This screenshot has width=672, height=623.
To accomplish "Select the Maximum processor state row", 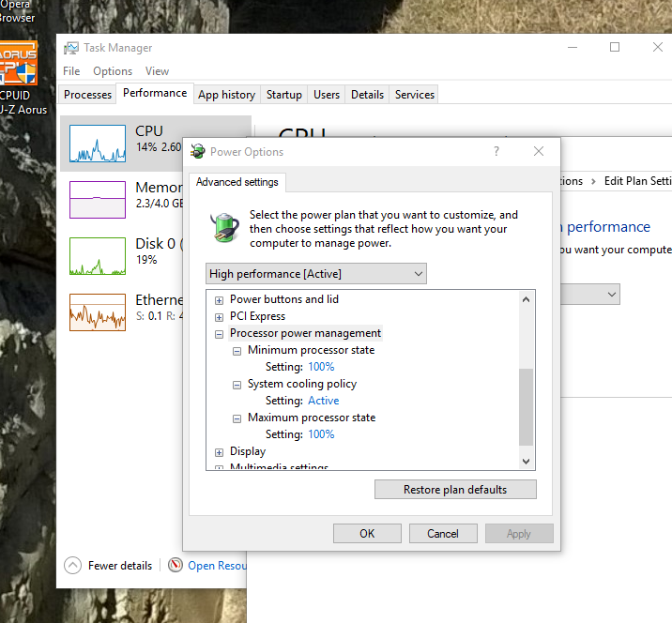I will point(312,418).
